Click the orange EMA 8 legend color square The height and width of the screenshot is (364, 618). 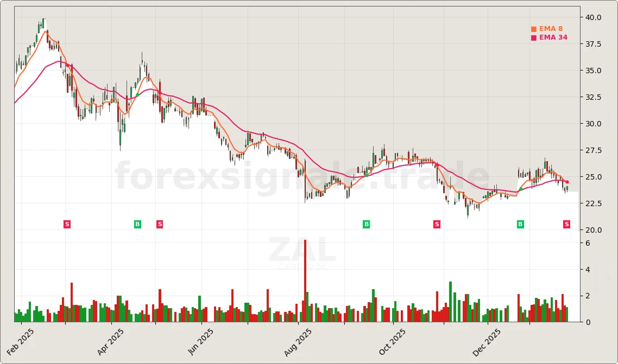click(x=533, y=28)
